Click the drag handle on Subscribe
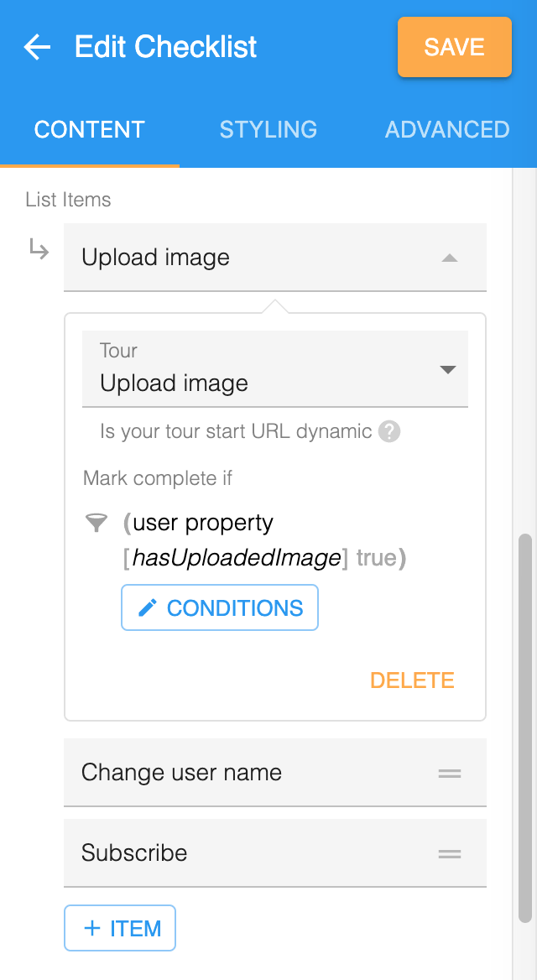The height and width of the screenshot is (980, 537). click(450, 853)
